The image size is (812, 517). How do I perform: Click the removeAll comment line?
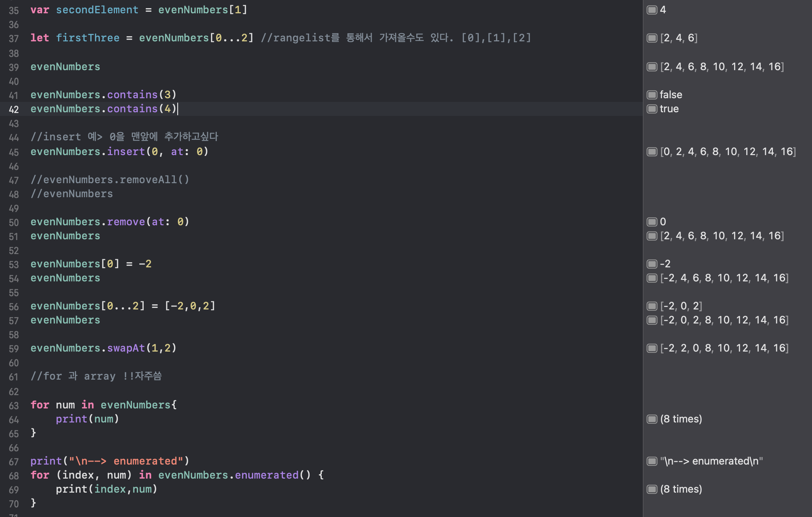tap(110, 180)
